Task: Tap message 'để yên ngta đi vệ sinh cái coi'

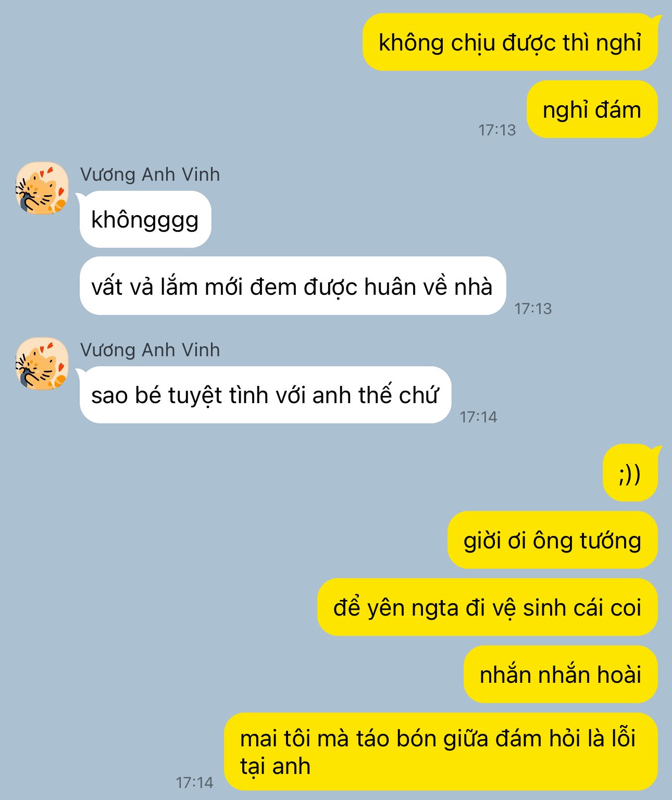Action: point(487,607)
